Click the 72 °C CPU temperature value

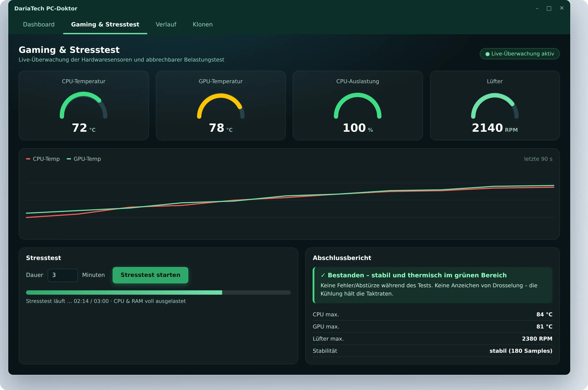point(84,128)
